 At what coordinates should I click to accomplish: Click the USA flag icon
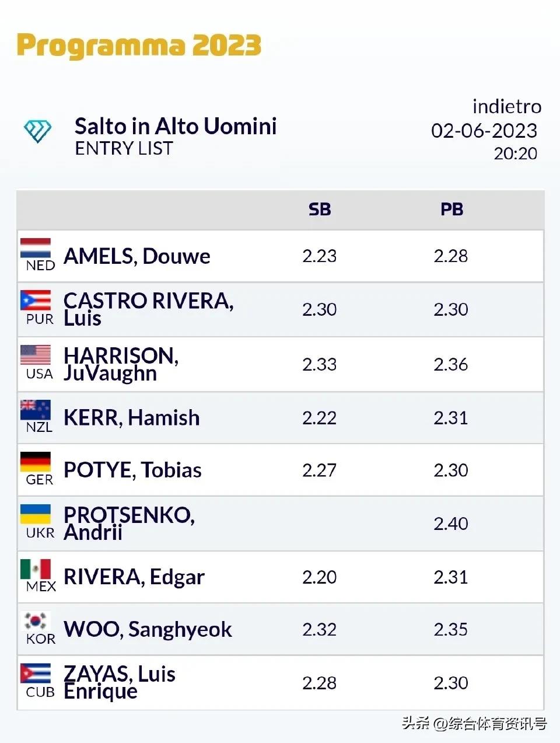click(x=36, y=355)
